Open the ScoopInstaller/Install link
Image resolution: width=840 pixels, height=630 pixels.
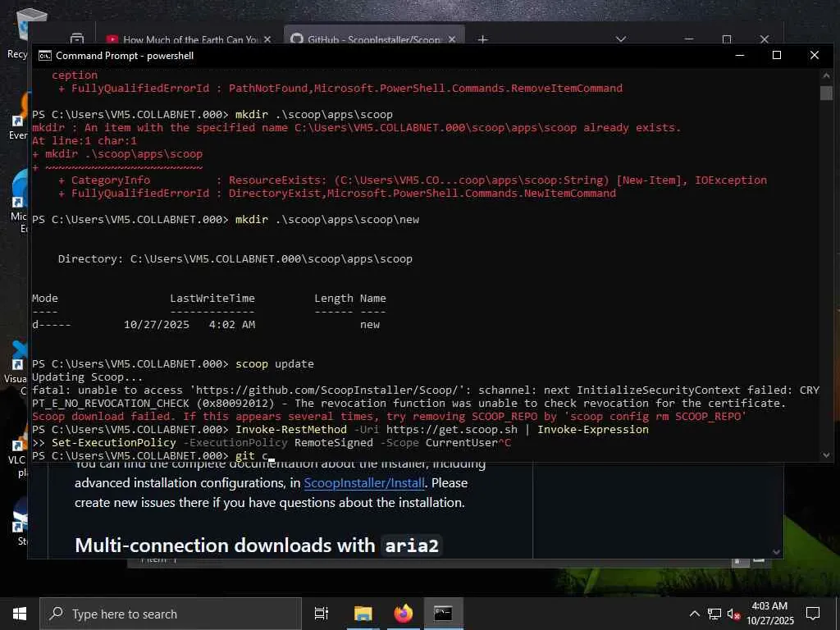[x=364, y=482]
